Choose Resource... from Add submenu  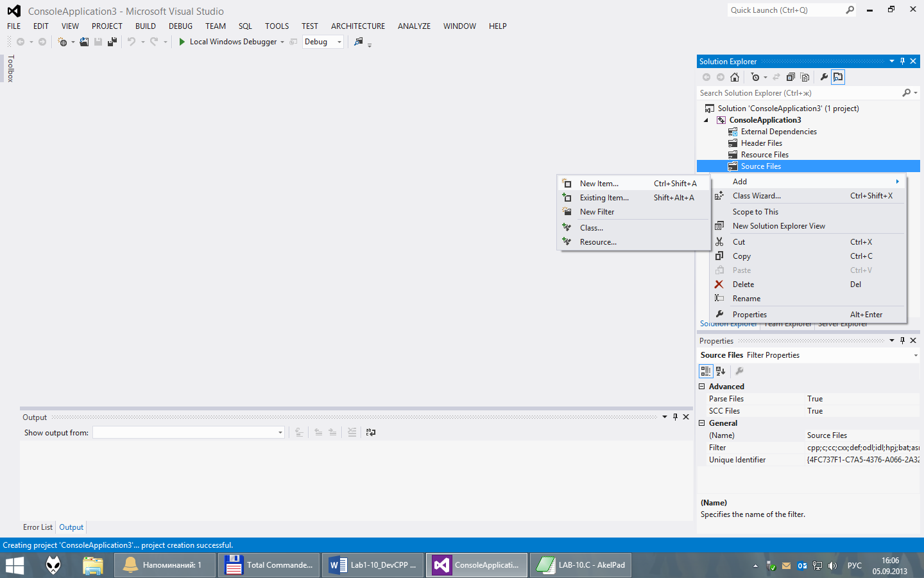coord(634,242)
